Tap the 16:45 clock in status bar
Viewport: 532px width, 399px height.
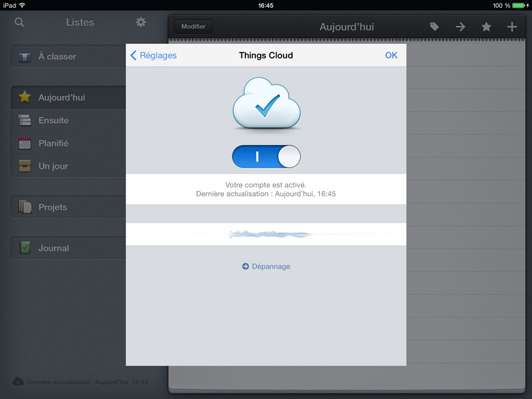click(265, 5)
